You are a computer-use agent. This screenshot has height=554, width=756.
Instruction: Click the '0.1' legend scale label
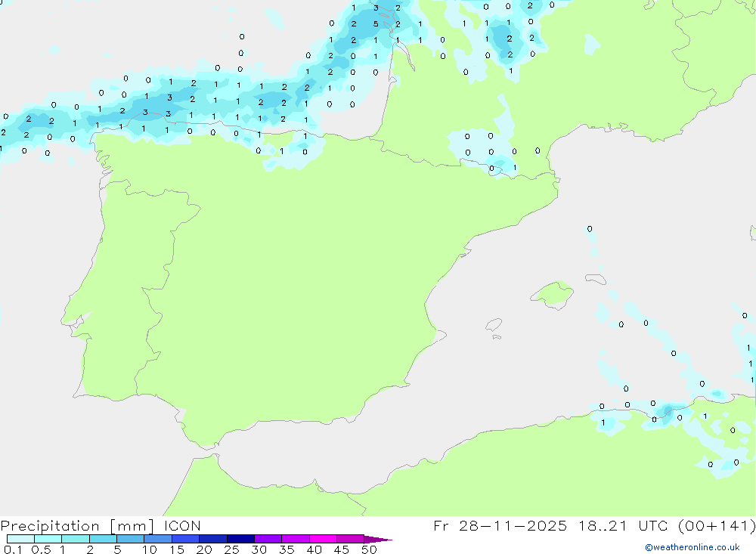[x=13, y=549]
